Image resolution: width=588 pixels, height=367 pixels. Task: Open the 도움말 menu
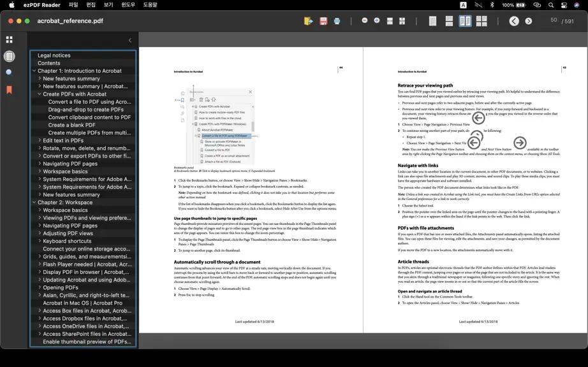150,5
